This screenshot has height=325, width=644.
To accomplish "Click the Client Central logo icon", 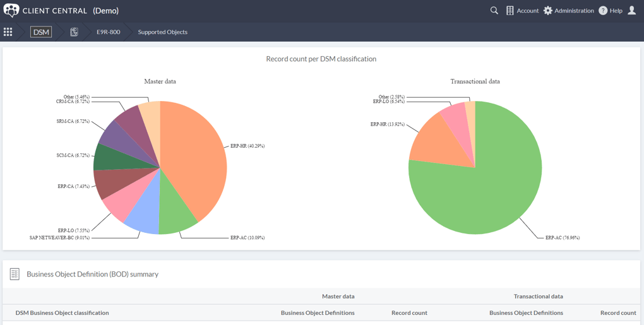I will 11,11.
